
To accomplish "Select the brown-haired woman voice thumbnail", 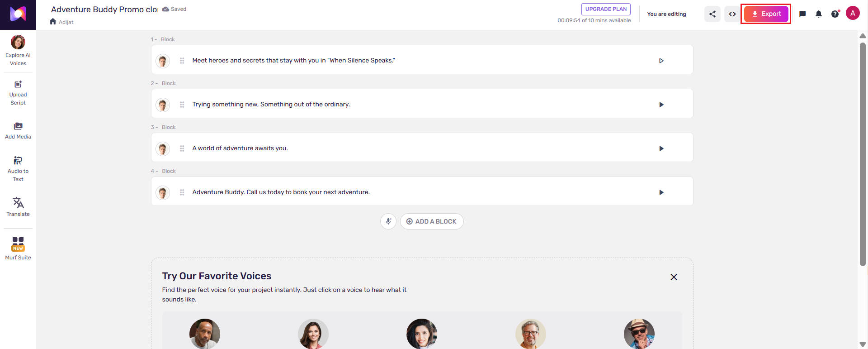I will tap(313, 334).
